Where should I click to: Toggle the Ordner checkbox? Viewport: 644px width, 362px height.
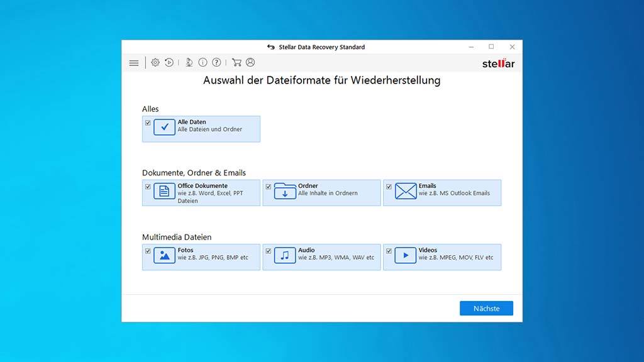coord(268,187)
